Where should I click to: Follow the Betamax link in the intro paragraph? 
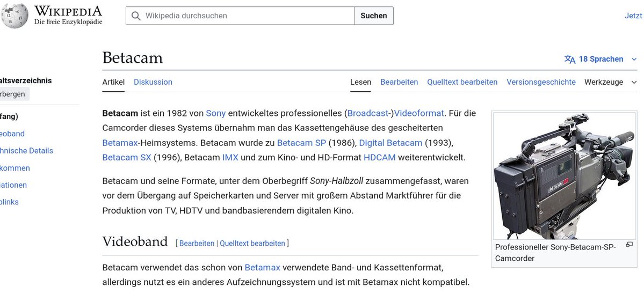point(120,143)
